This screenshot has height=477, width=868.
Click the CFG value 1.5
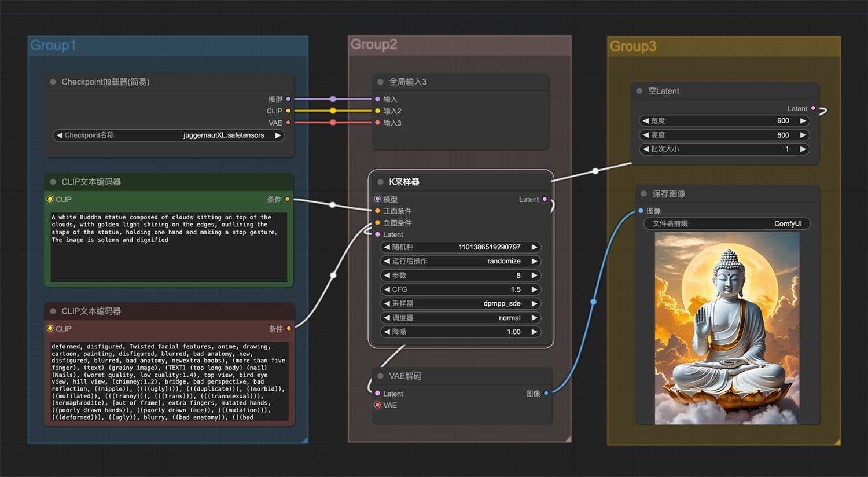516,289
